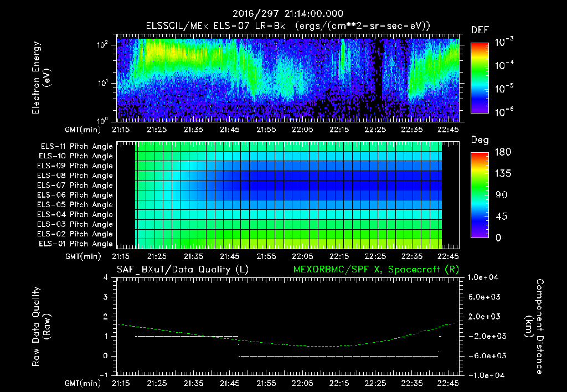Select the 'ELS-04 Pitch Angle' row label

click(75, 214)
